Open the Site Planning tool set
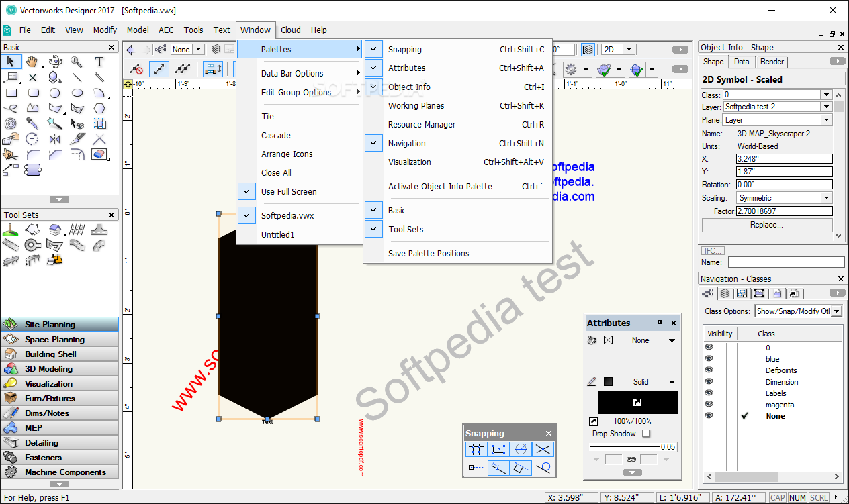Viewport: 849px width, 504px height. pos(60,324)
